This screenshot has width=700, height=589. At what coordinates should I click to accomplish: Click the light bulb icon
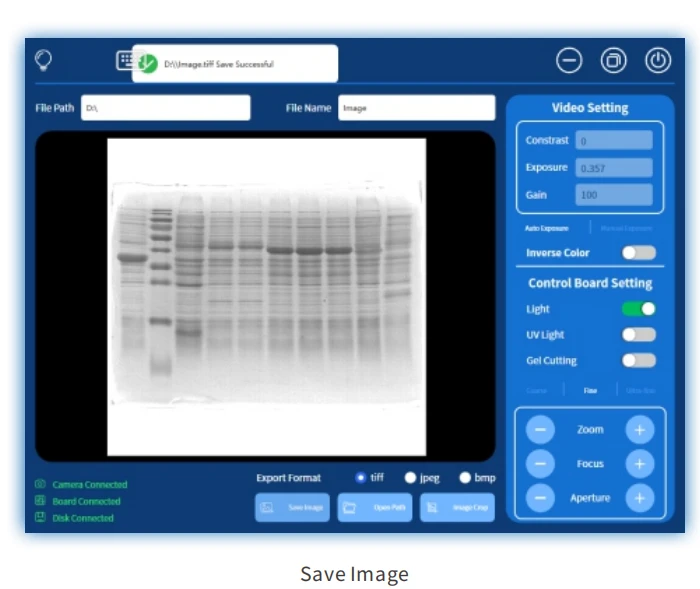click(43, 60)
